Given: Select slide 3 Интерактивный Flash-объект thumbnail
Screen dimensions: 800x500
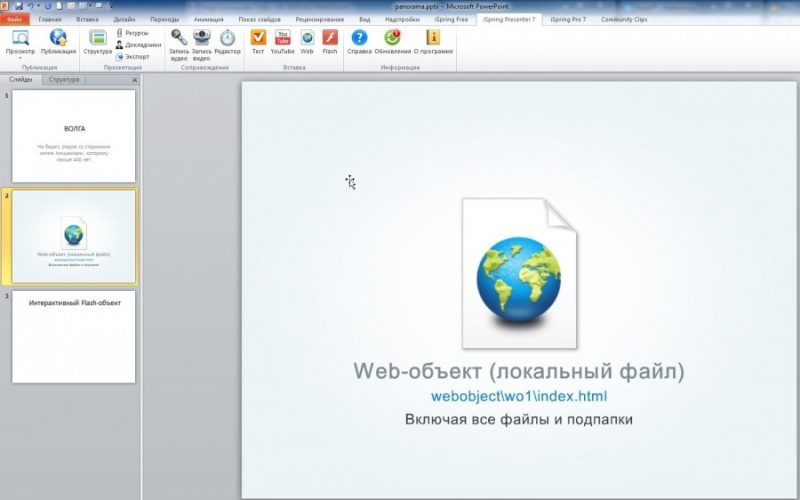Looking at the screenshot, I should (x=74, y=337).
